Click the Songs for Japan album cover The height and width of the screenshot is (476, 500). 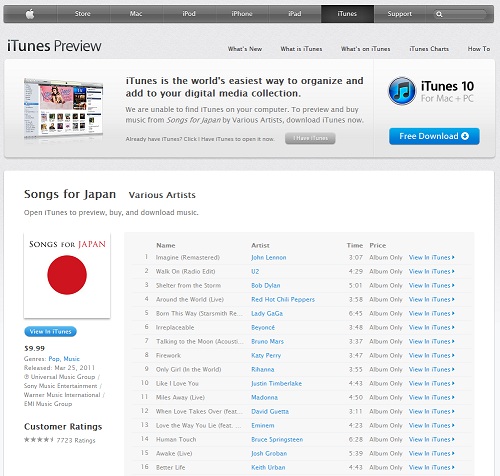click(x=67, y=275)
